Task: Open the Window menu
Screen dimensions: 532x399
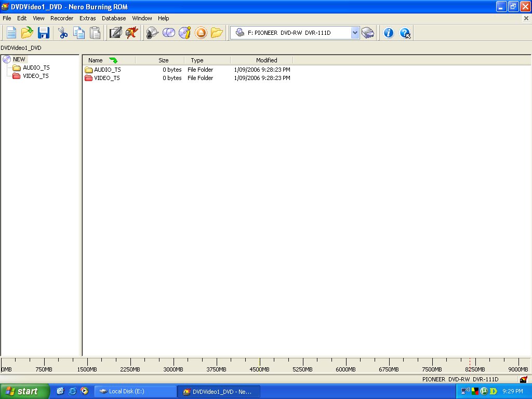Action: (x=142, y=18)
